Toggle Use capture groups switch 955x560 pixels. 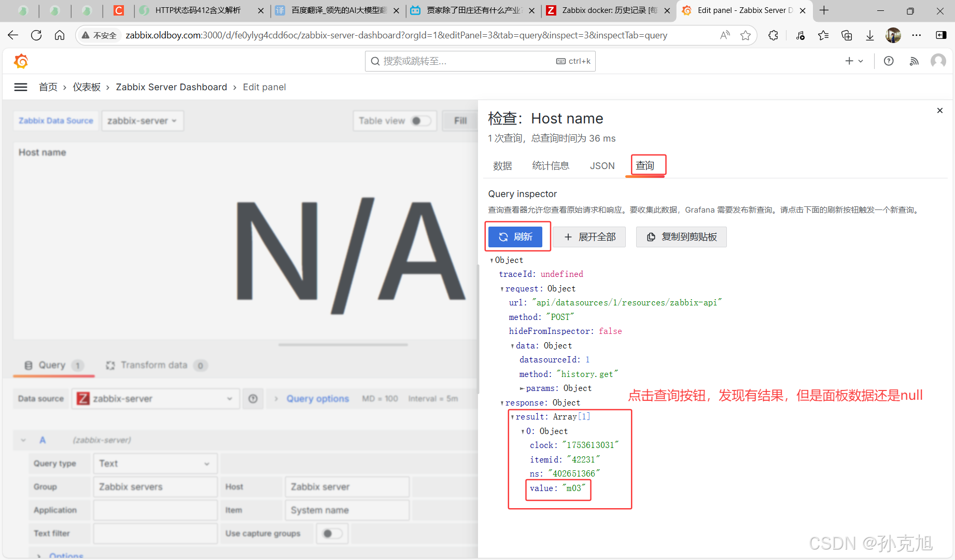[332, 534]
